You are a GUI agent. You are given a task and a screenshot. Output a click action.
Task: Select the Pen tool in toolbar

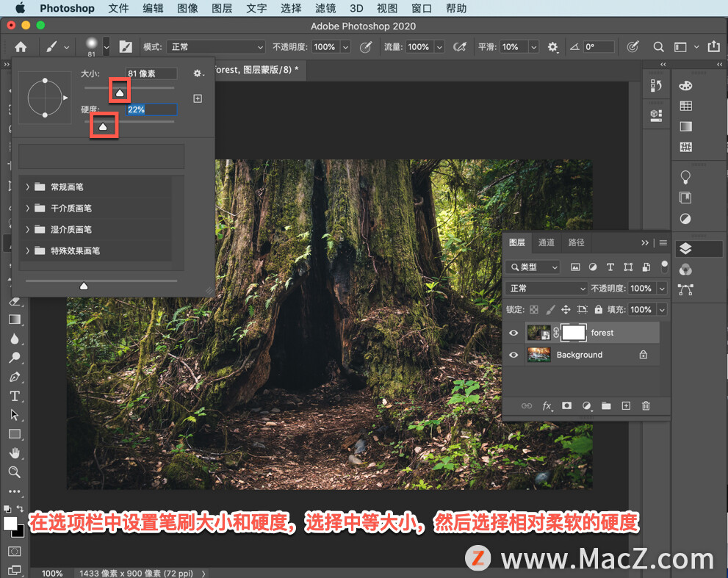click(x=14, y=377)
